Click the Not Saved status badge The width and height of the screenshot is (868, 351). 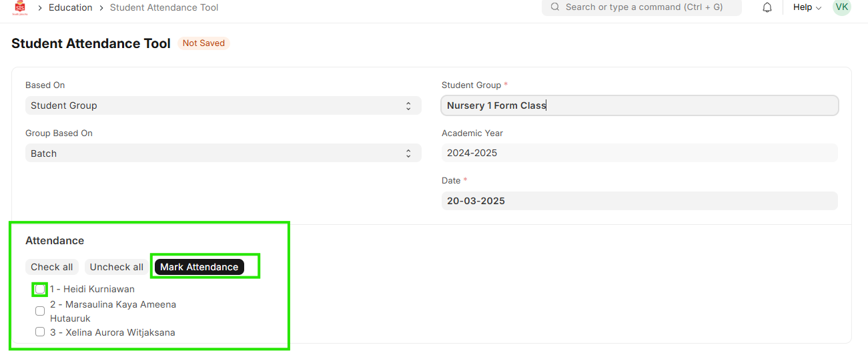(203, 43)
